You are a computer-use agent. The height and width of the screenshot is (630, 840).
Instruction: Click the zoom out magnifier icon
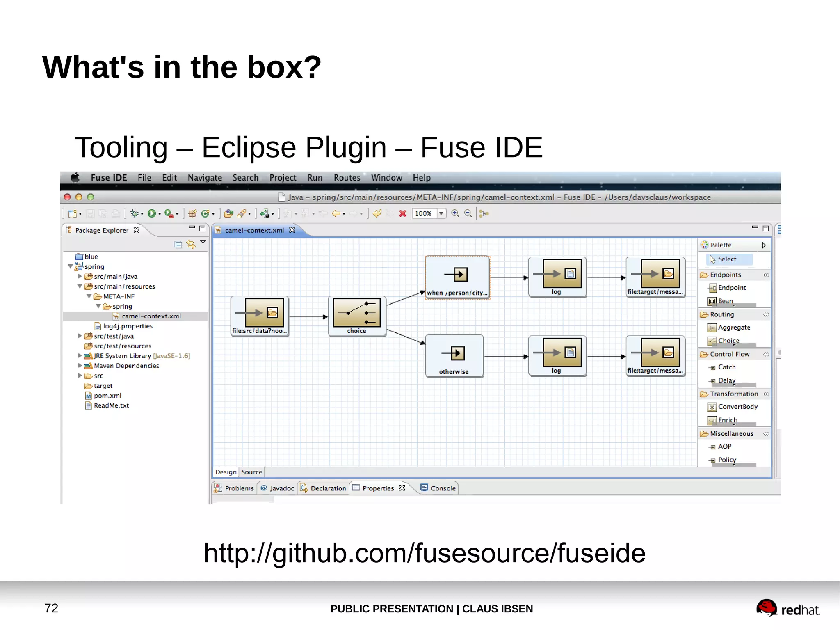(468, 213)
